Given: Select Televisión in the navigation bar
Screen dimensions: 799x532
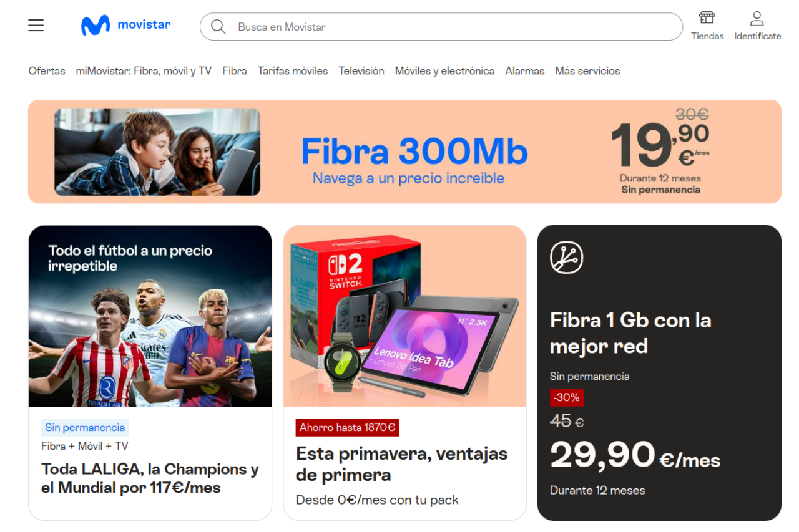Looking at the screenshot, I should [x=361, y=71].
